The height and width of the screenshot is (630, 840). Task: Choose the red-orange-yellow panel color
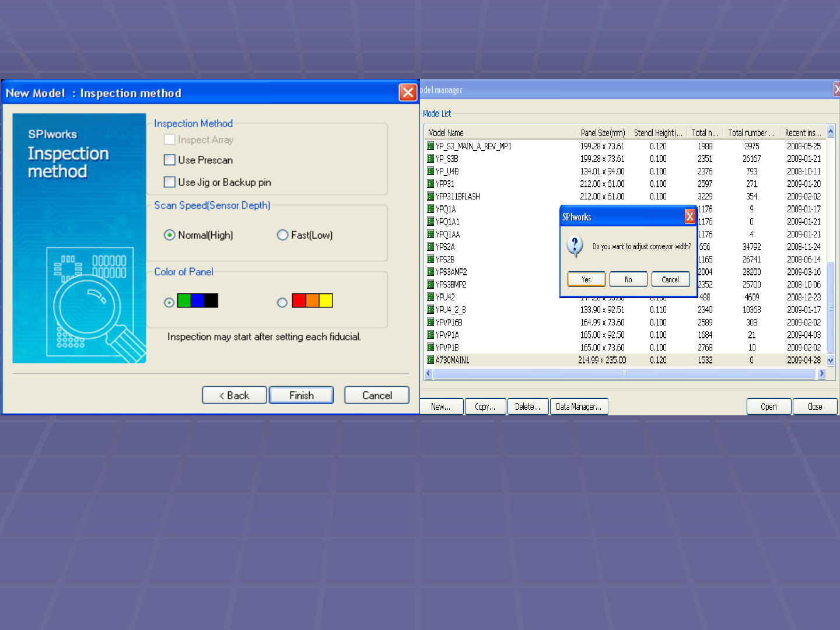click(282, 302)
